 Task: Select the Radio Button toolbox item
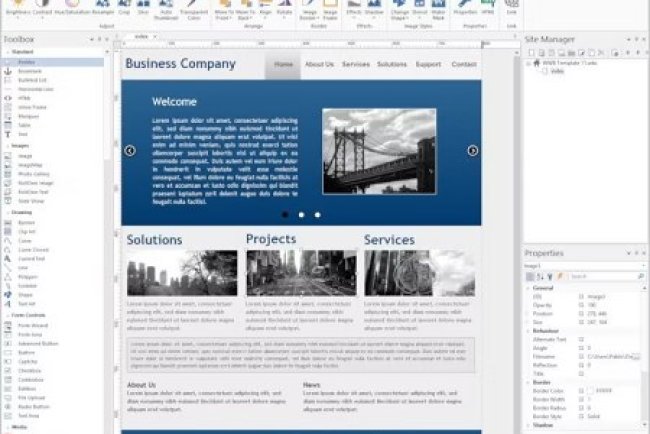pos(34,407)
